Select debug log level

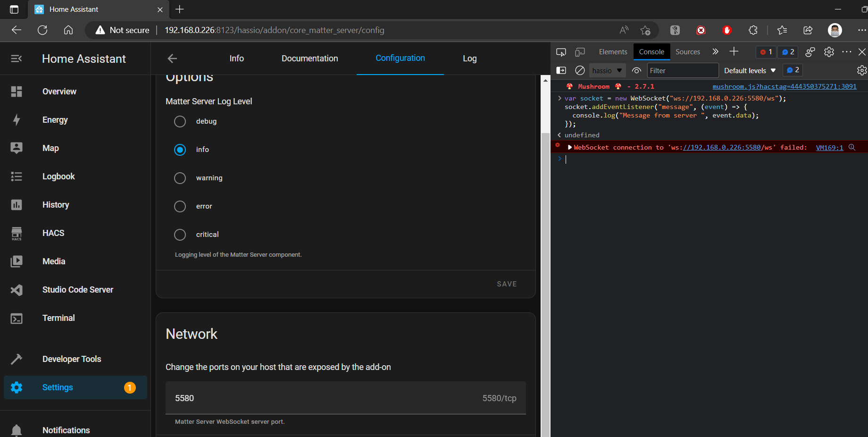click(x=180, y=121)
